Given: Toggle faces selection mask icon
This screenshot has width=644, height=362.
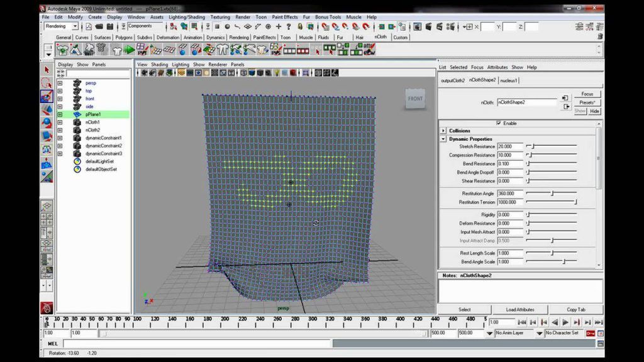Looking at the screenshot, I should [x=248, y=26].
